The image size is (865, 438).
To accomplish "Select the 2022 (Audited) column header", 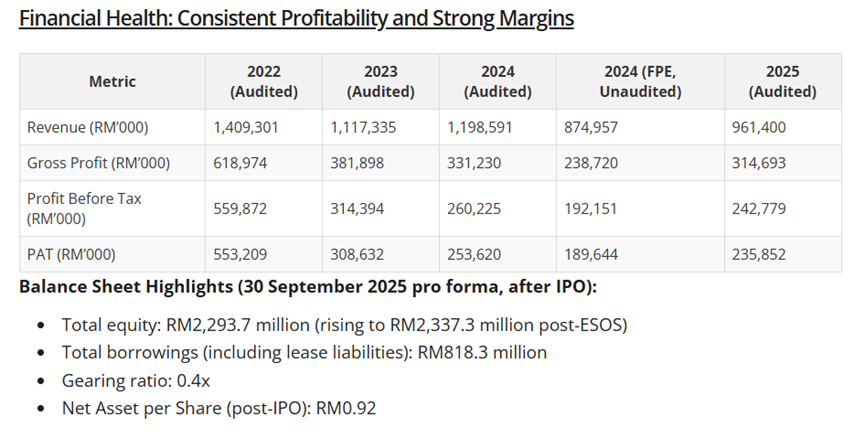I will coord(264,81).
